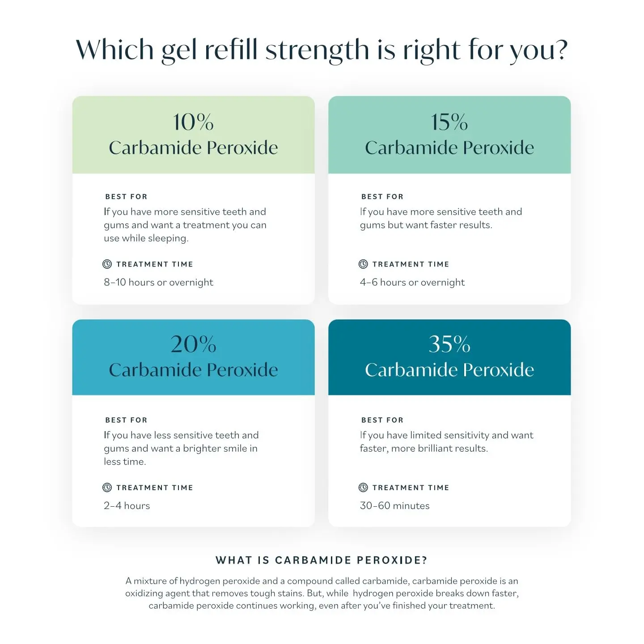Click the "gums but want faster results" text
The width and height of the screenshot is (644, 644).
[426, 225]
